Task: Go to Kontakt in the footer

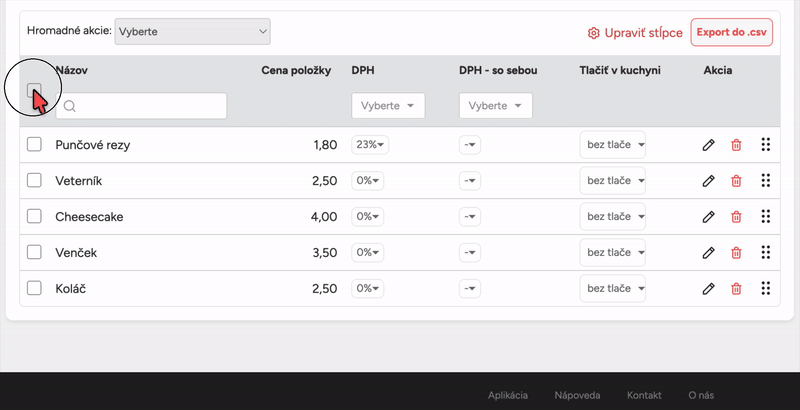Action: click(x=644, y=396)
